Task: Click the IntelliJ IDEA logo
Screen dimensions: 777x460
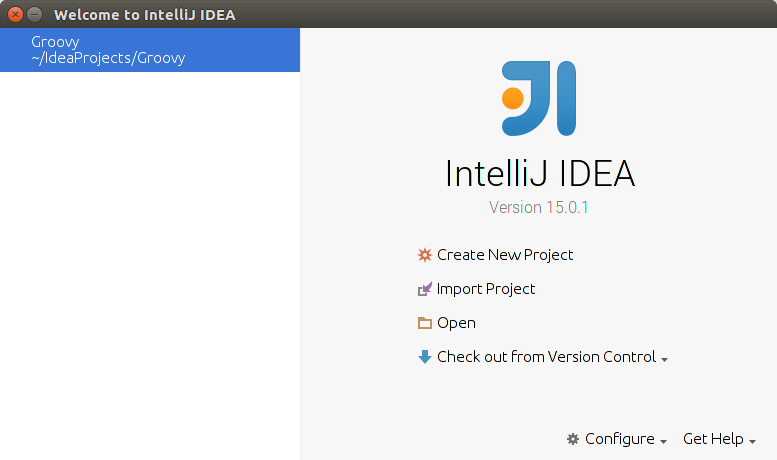Action: click(539, 98)
